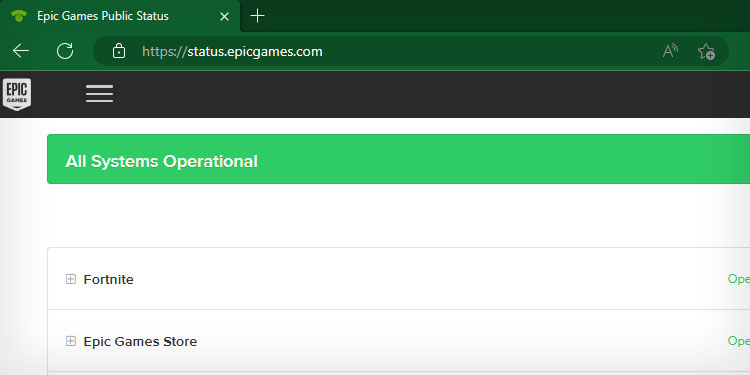750x375 pixels.
Task: Add this page to favorites star icon
Action: [x=706, y=51]
